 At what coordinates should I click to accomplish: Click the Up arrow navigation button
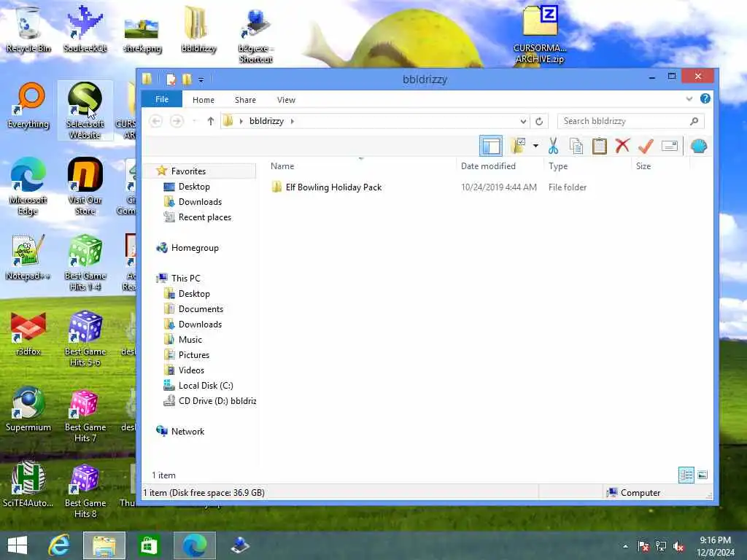211,121
